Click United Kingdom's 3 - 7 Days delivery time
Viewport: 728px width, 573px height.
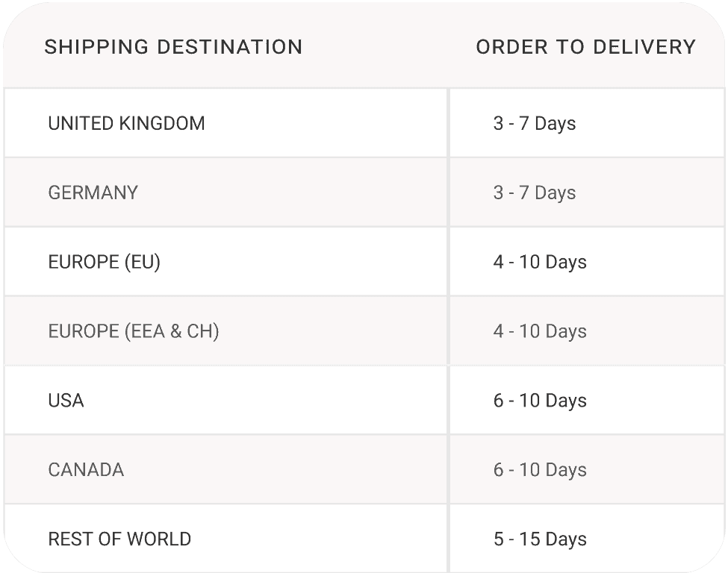(535, 123)
